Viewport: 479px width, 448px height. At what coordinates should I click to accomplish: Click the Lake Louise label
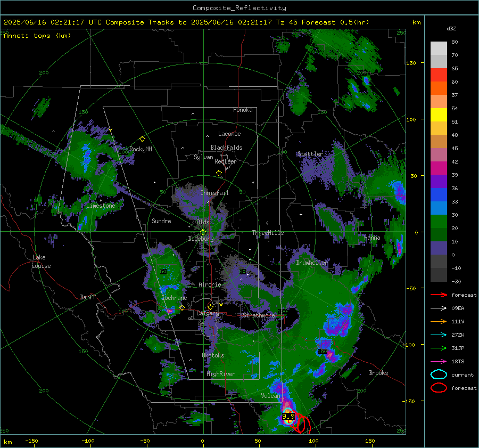41,262
